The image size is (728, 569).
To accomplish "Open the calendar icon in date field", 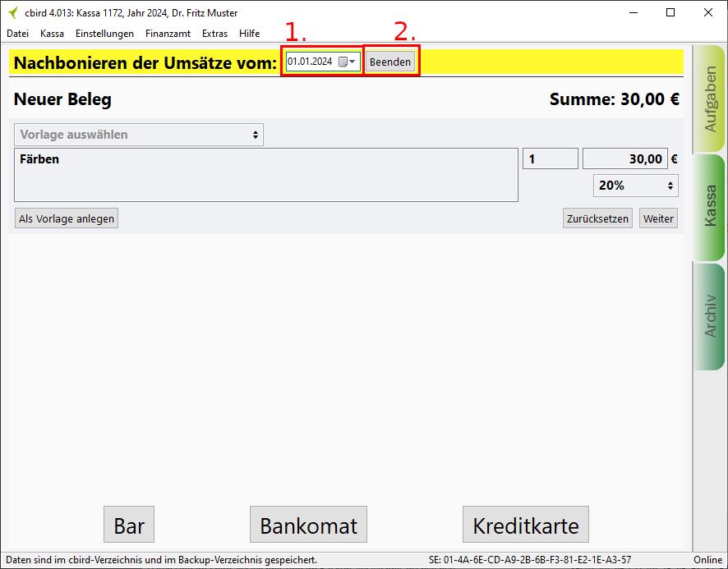I will point(343,62).
